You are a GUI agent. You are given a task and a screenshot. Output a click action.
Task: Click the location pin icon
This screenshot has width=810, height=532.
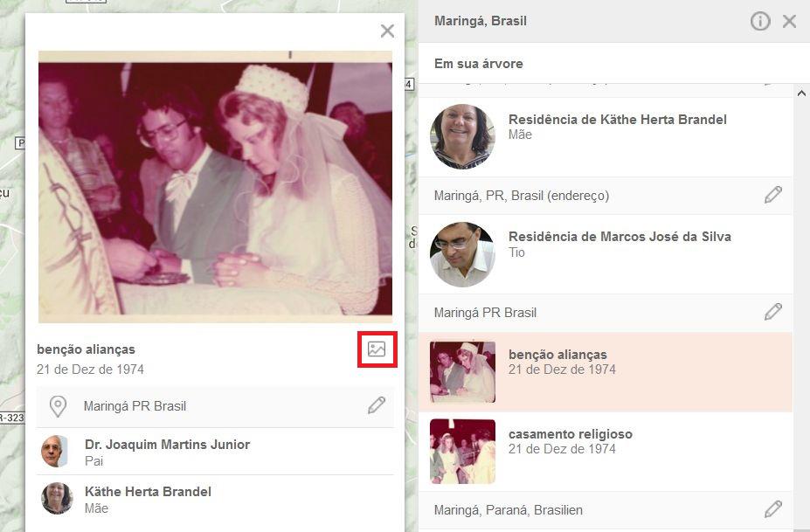click(x=58, y=406)
